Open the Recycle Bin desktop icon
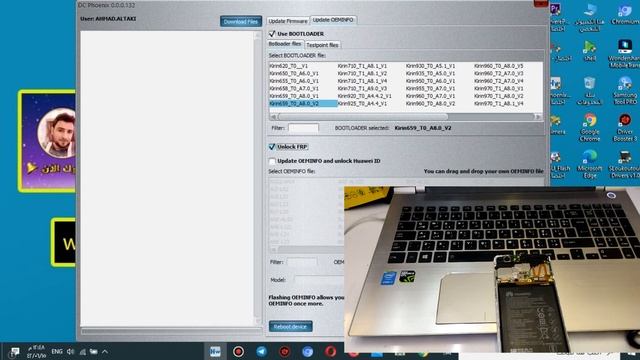The height and width of the screenshot is (360, 640). tap(589, 90)
